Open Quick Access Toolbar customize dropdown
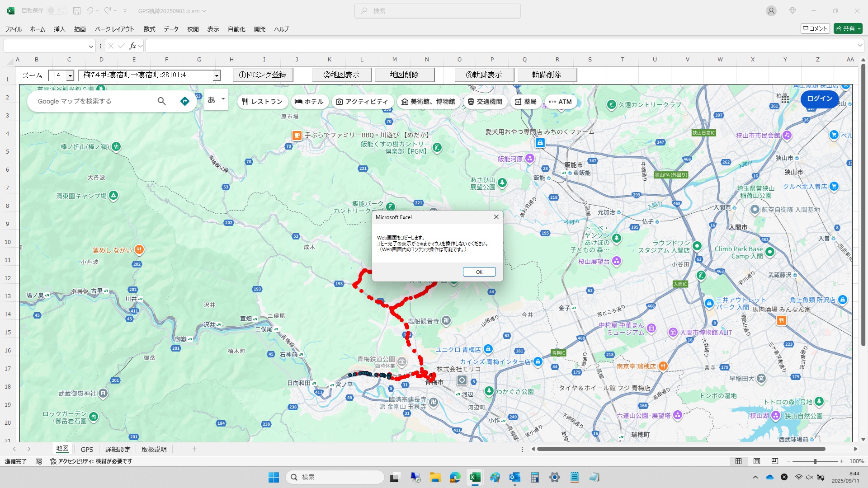 (125, 11)
